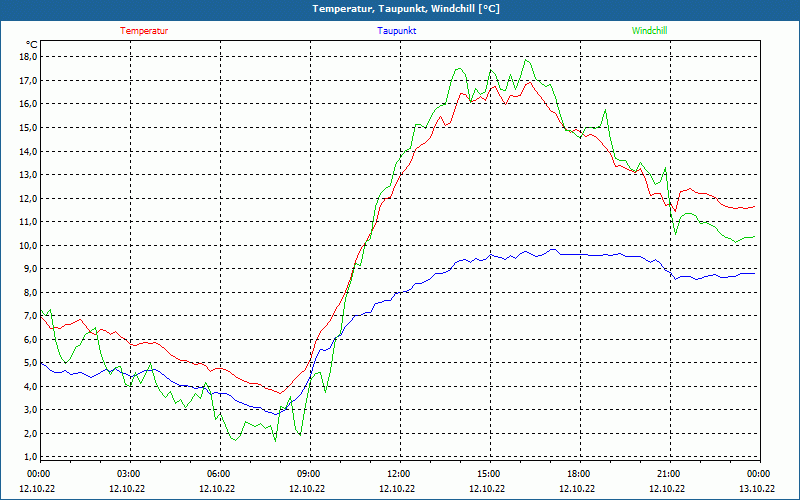Pick the 15:00 time axis label
This screenshot has width=800, height=500.
489,474
